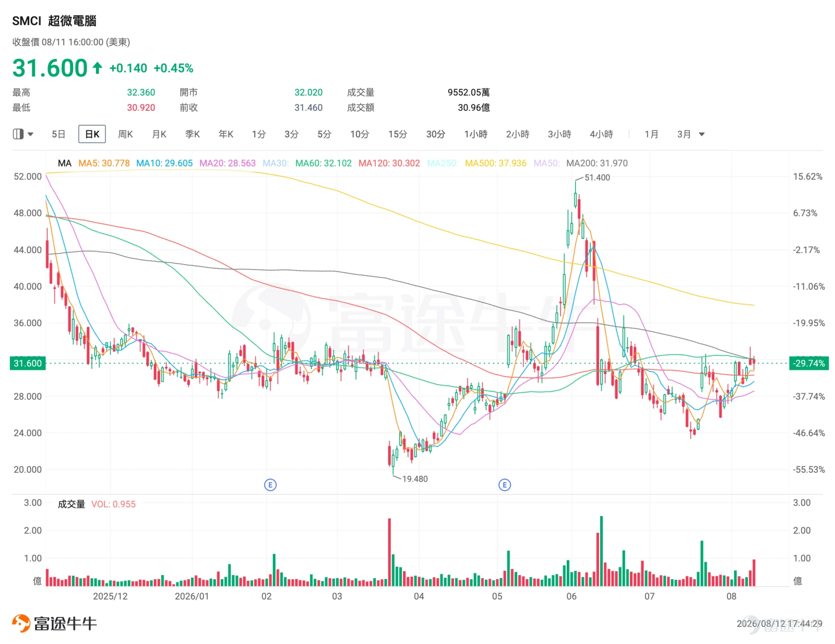Select the 1小時 interval tab
The image size is (835, 644).
[476, 134]
